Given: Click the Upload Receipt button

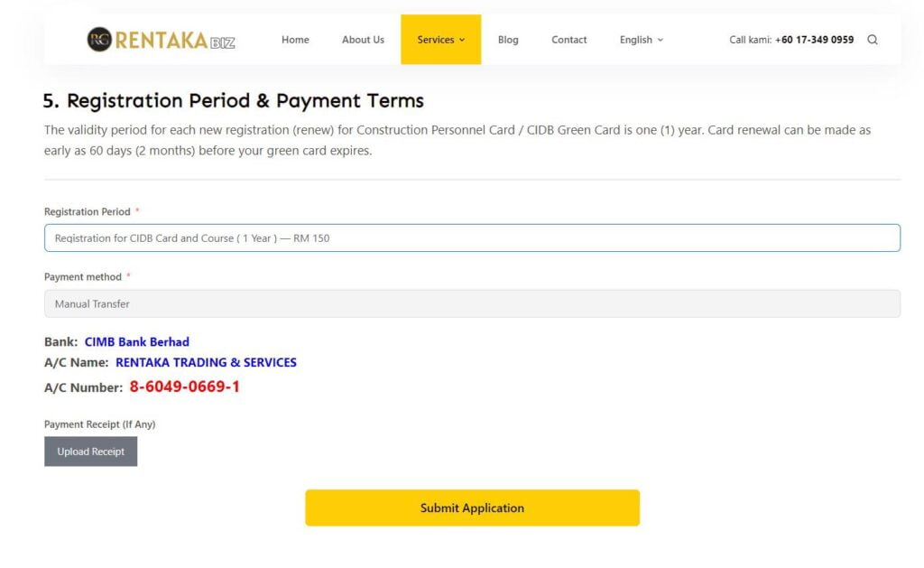Looking at the screenshot, I should [90, 452].
